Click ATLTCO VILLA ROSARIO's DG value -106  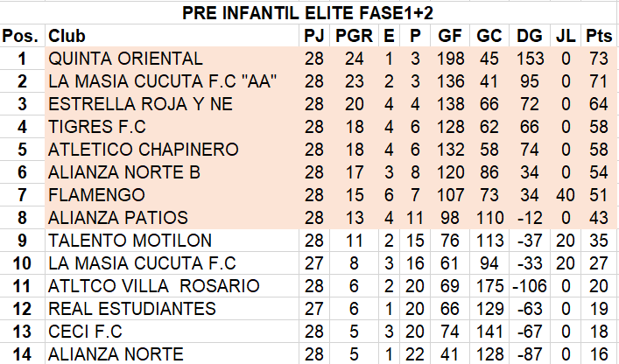click(530, 286)
